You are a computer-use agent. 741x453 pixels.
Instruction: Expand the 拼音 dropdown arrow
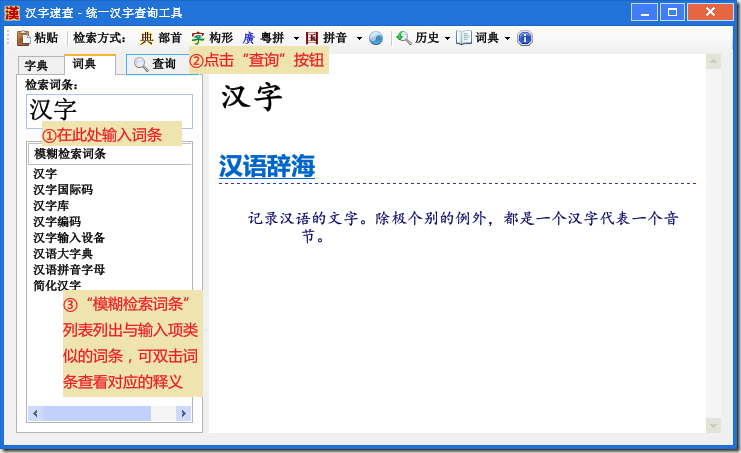359,39
